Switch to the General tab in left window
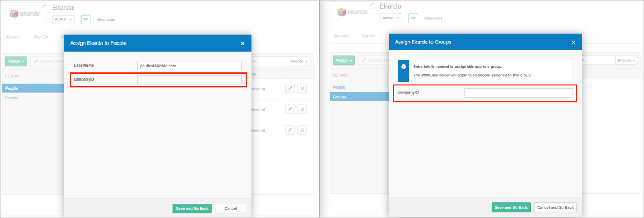644x218 pixels. [x=13, y=37]
